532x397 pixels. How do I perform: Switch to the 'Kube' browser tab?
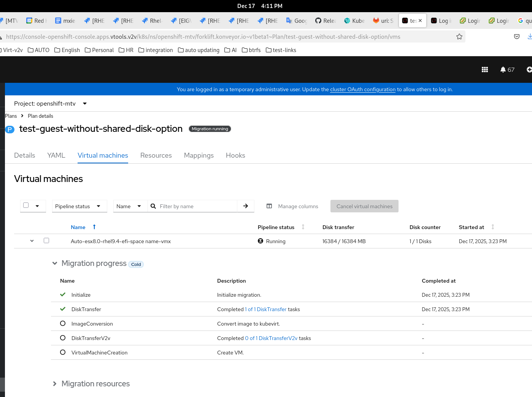pyautogui.click(x=354, y=21)
